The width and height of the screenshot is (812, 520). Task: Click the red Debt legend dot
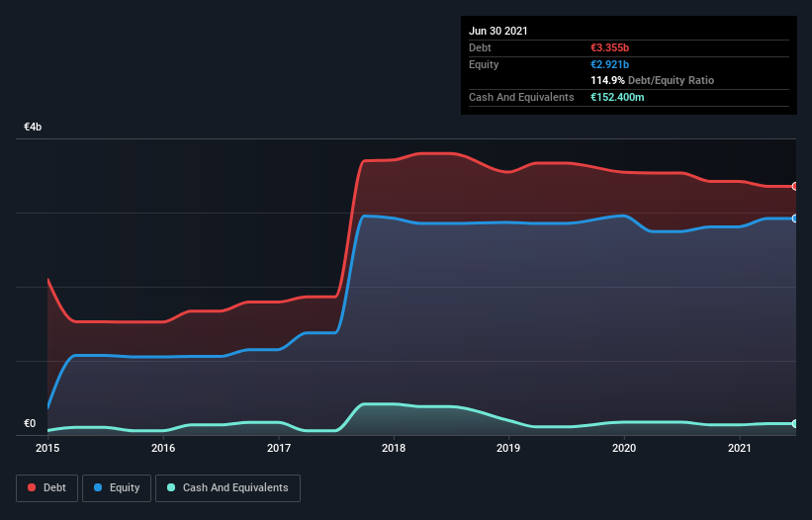[x=32, y=487]
